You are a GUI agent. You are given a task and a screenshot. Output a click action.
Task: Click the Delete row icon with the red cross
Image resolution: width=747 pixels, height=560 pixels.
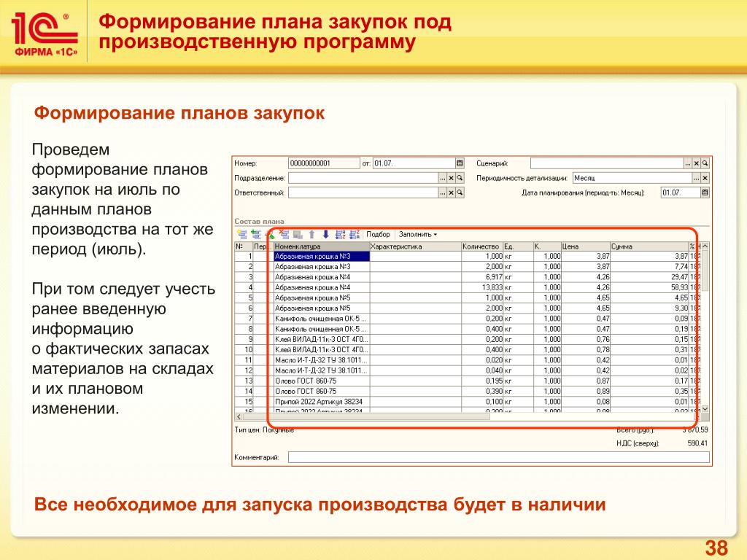pos(285,234)
